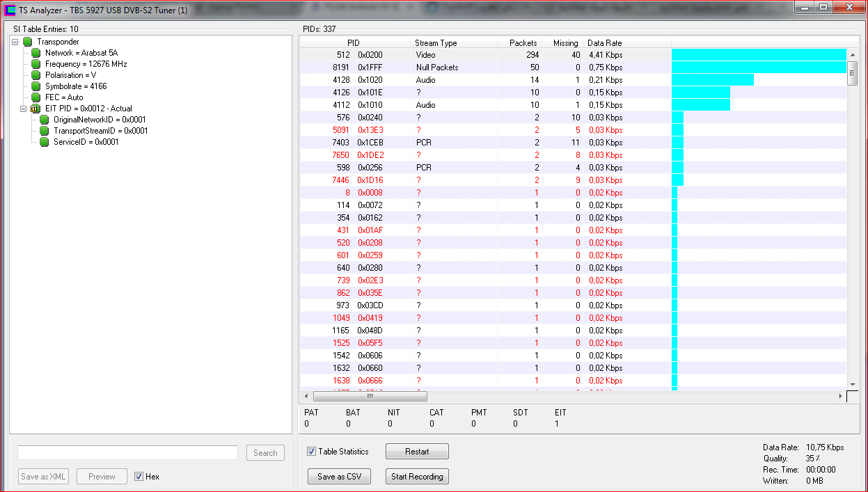Screen dimensions: 868x492
Task: Click the EIT PID table icon
Action: (x=34, y=109)
